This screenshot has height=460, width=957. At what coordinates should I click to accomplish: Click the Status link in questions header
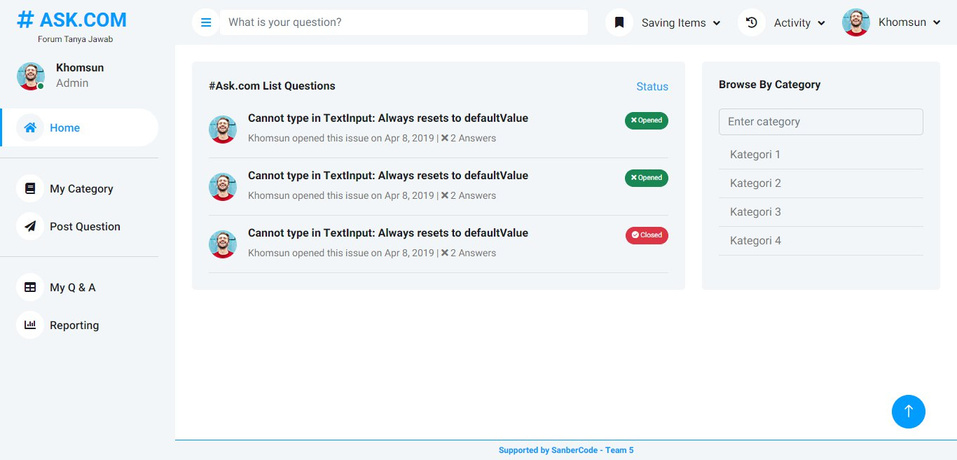[652, 87]
